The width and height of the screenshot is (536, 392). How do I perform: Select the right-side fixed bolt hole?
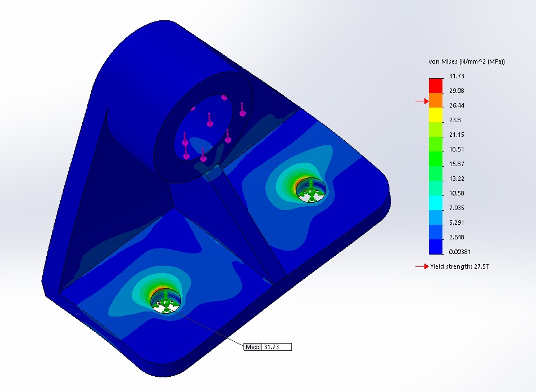click(311, 190)
